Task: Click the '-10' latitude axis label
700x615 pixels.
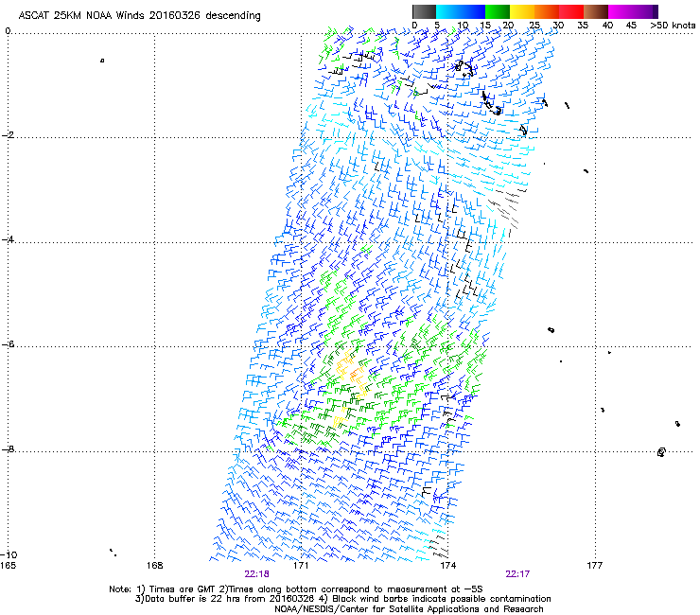Action: [x=9, y=555]
